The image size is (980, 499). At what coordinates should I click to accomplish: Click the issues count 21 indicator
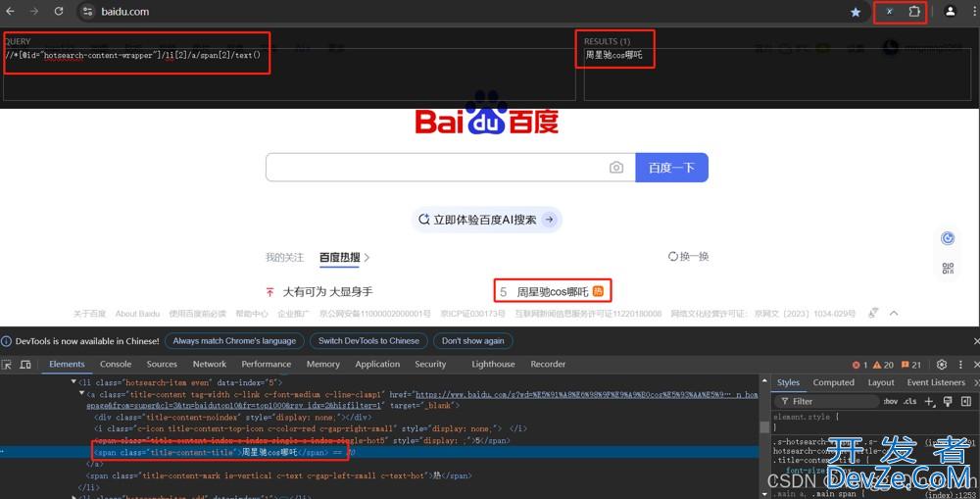911,365
